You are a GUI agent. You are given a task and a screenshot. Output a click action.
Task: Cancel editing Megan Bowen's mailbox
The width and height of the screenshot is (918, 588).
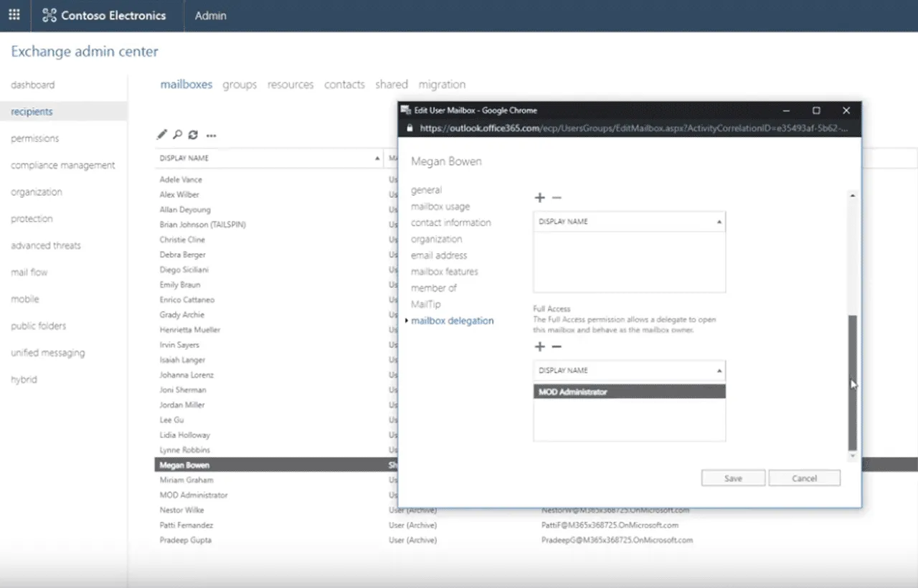pyautogui.click(x=804, y=478)
